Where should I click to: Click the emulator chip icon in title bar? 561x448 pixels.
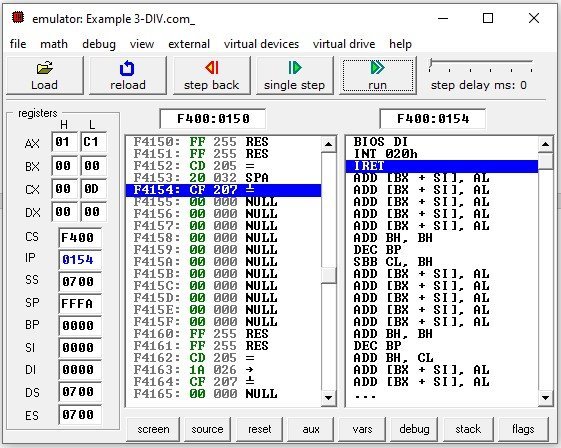pos(18,18)
